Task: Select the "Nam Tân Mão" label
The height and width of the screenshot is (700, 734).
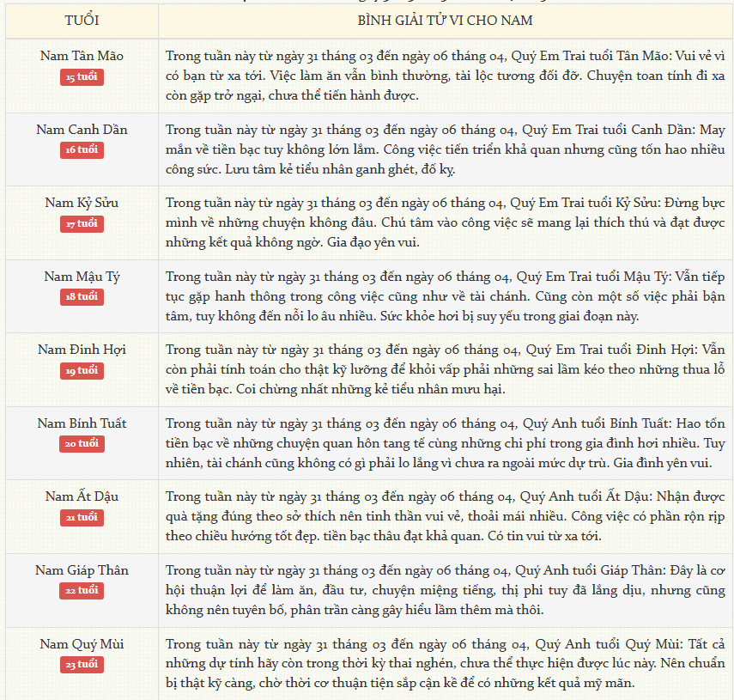Action: tap(82, 56)
